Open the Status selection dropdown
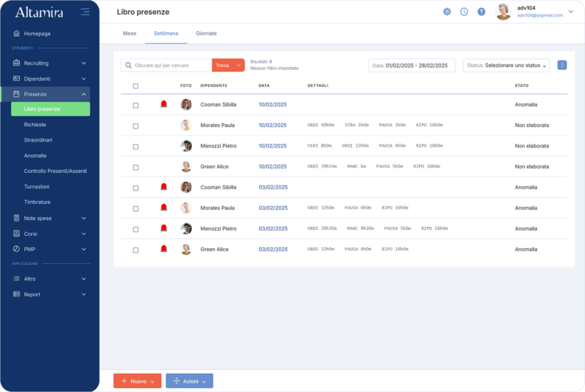 pos(506,65)
